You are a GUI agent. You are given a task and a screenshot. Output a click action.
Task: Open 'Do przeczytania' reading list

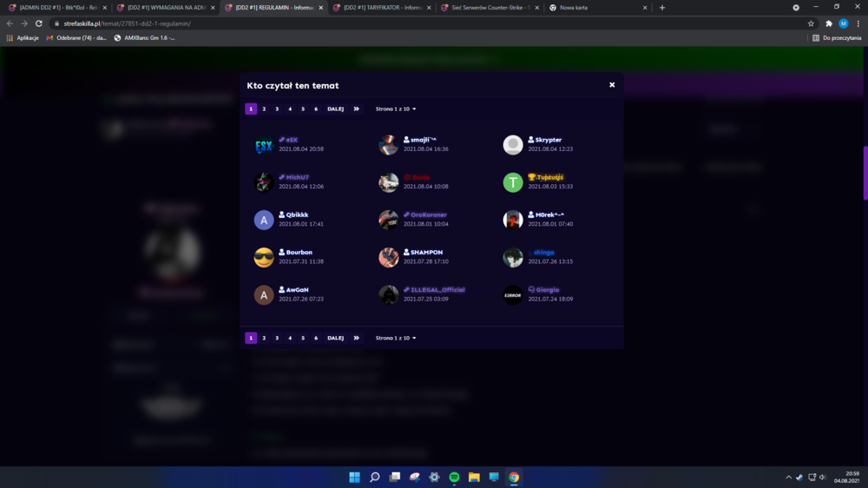[837, 37]
